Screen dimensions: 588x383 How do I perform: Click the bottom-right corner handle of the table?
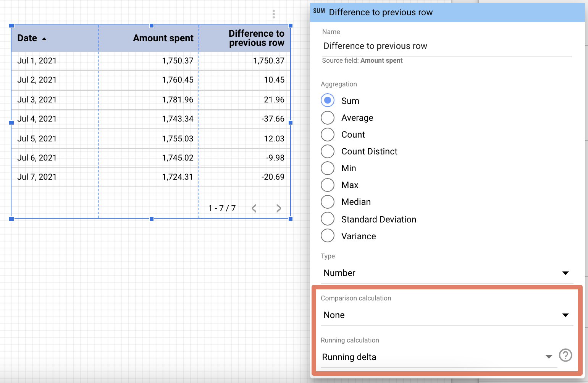291,219
